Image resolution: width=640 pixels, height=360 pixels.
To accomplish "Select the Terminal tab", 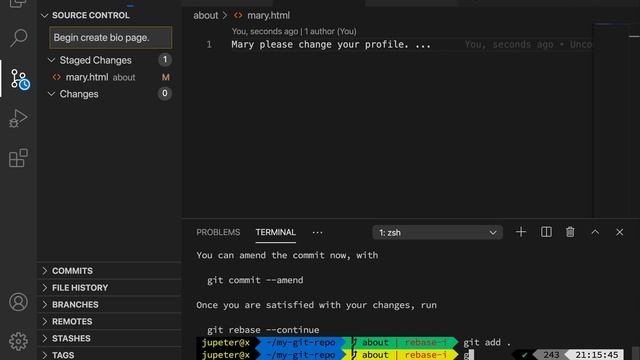I will coord(276,232).
